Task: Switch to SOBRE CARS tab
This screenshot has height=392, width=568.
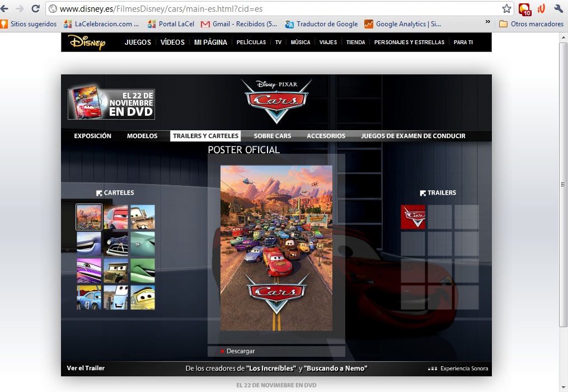Action: 273,136
